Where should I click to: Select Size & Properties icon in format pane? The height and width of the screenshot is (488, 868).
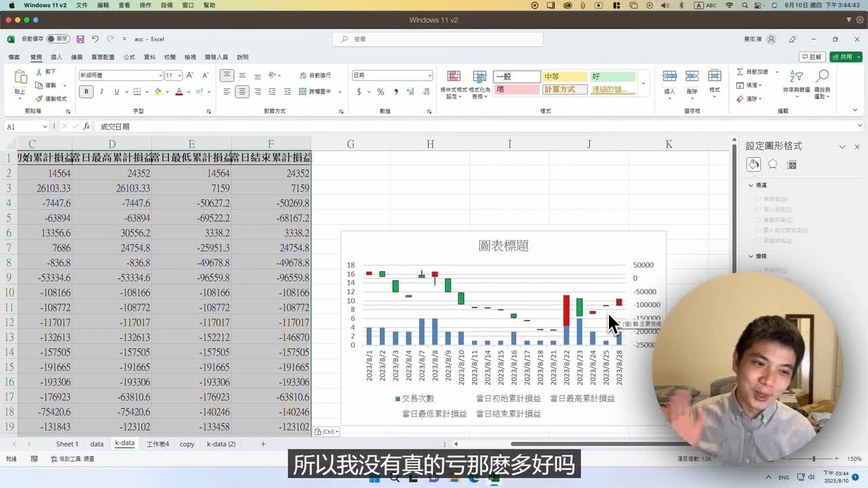tap(791, 165)
